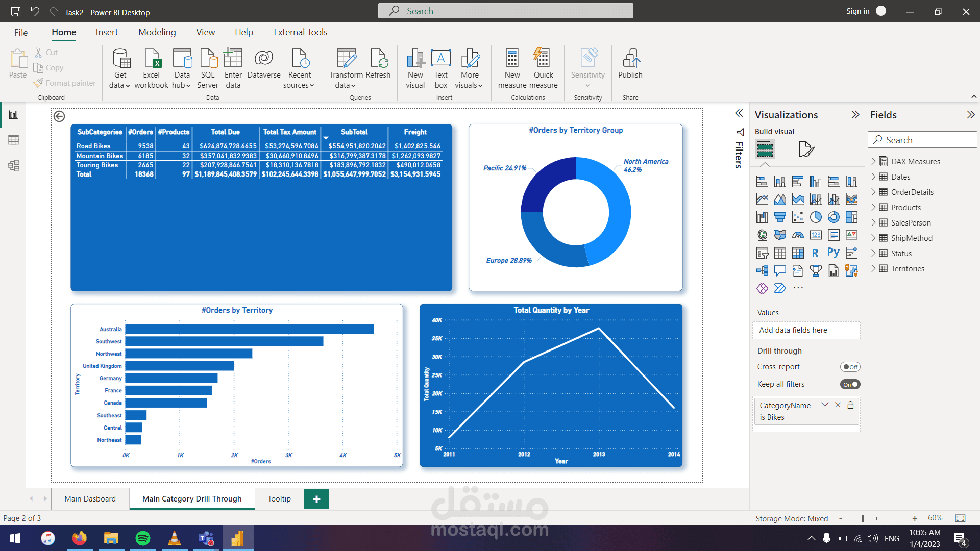Open the Windows Start menu
Screen dimensions: 980x551
15,538
